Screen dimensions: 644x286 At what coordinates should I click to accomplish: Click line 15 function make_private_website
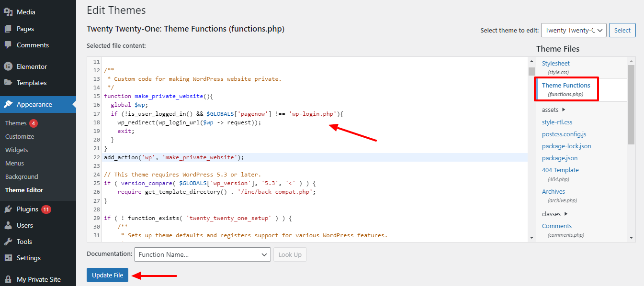click(x=158, y=96)
